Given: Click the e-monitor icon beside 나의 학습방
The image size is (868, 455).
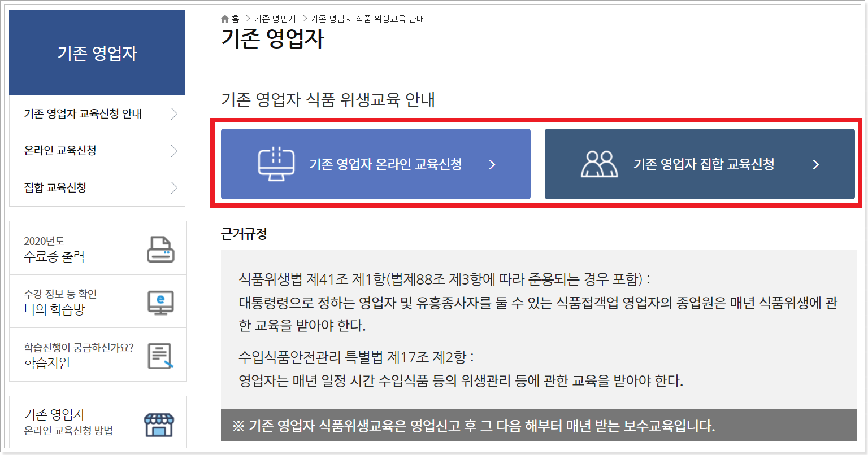Looking at the screenshot, I should pyautogui.click(x=161, y=301).
